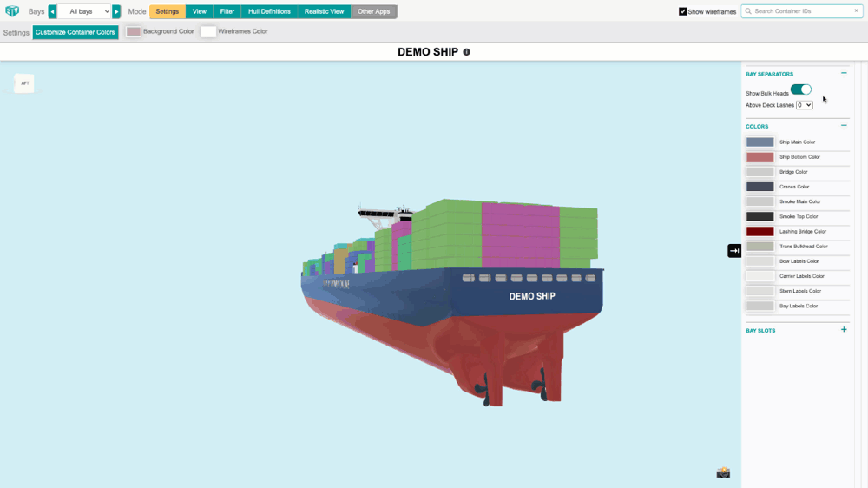Change Stern Labels Color swatch

pos(760,292)
